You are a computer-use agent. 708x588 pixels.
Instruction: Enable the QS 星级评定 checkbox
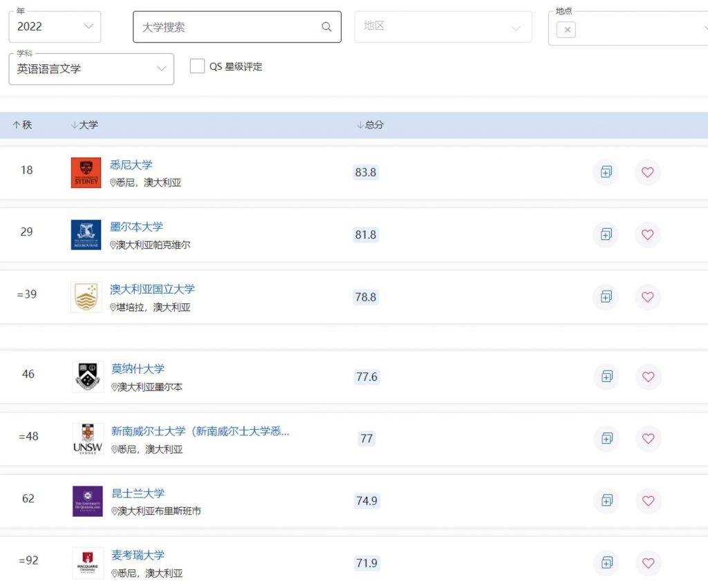pos(197,66)
